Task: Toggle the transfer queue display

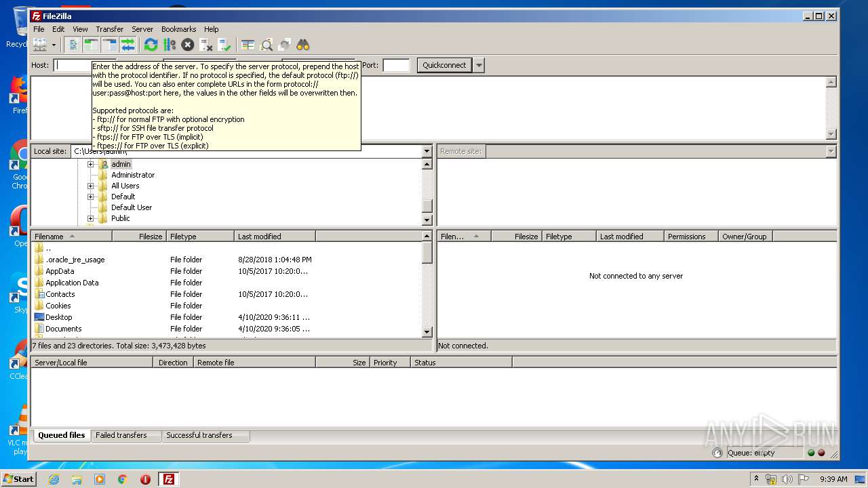Action: tap(128, 45)
